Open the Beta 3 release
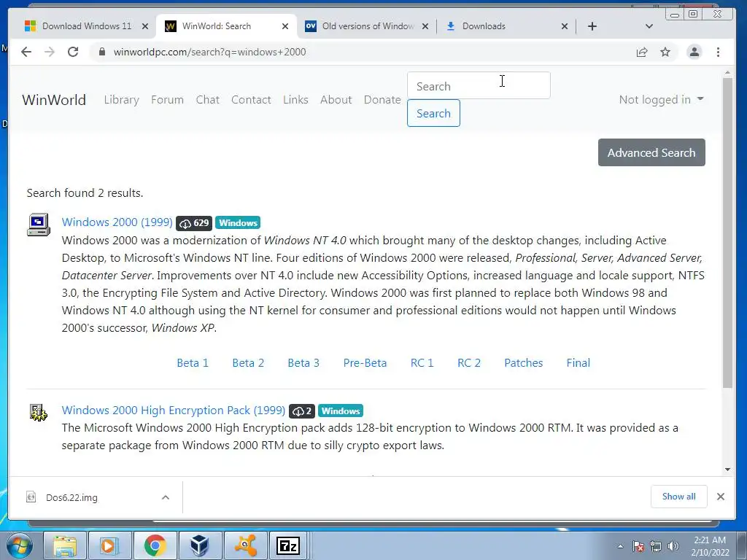The image size is (747, 560). pyautogui.click(x=303, y=363)
